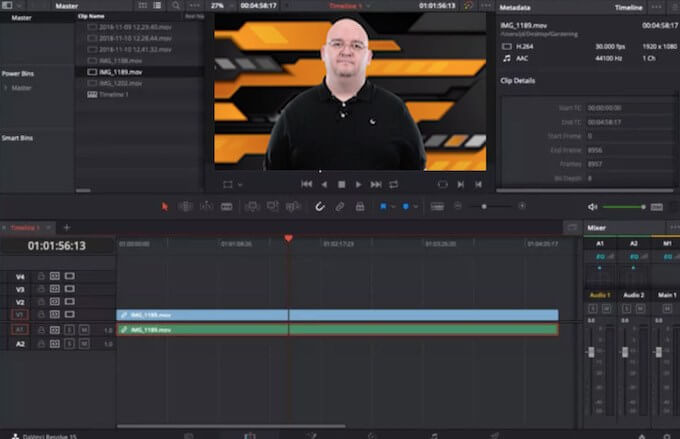Select the IMG_1189.mov audio clip on A1

pos(337,330)
